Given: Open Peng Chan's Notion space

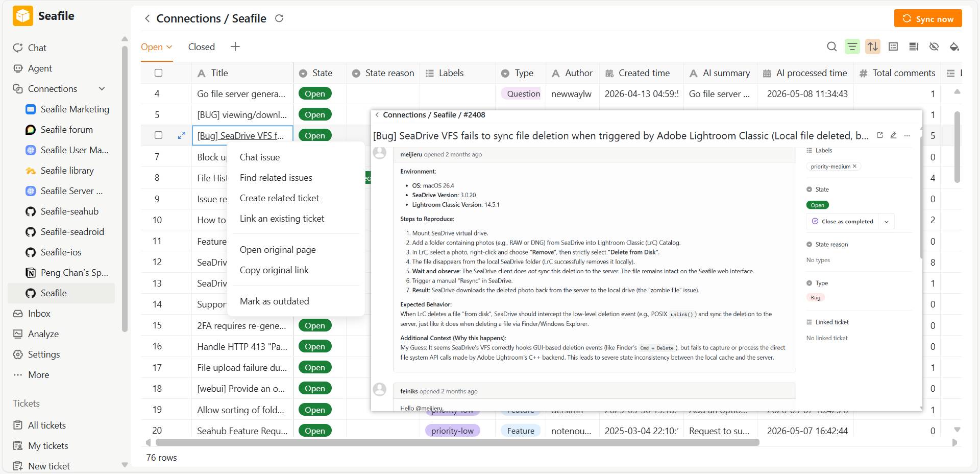Looking at the screenshot, I should [74, 272].
